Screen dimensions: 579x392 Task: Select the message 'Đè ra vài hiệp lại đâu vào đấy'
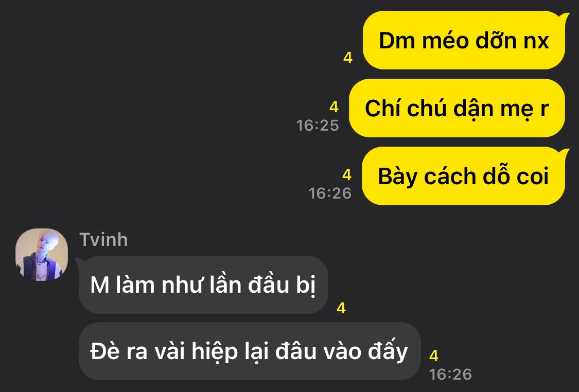click(250, 351)
